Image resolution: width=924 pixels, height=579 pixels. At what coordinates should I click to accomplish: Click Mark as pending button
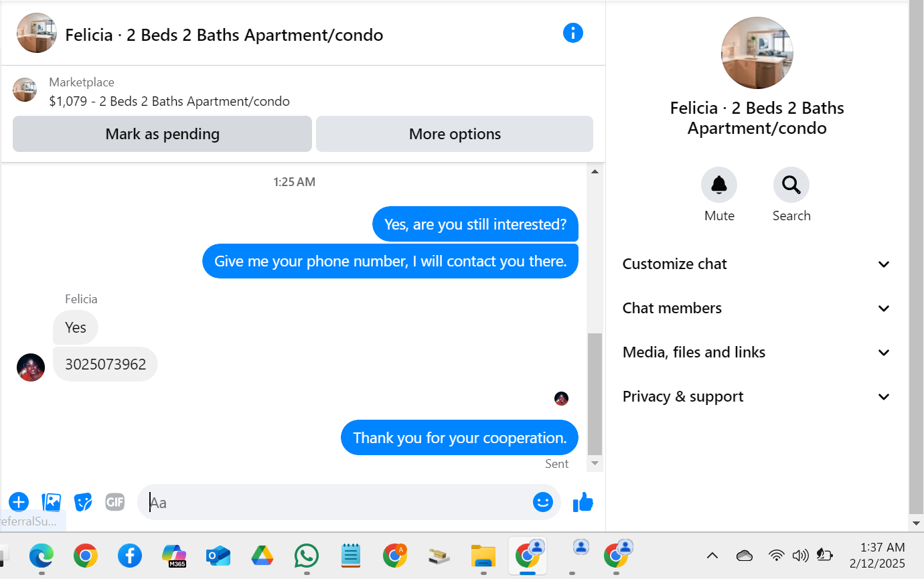[163, 134]
